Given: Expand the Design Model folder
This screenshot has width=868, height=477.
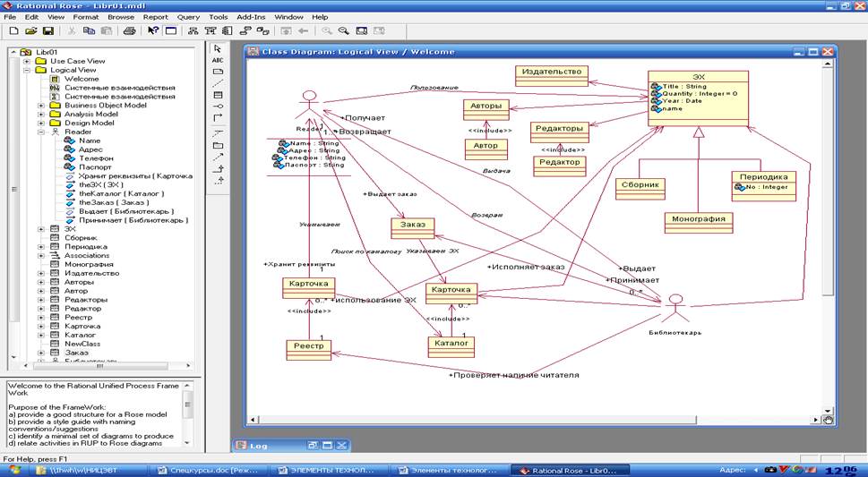Looking at the screenshot, I should 41,124.
